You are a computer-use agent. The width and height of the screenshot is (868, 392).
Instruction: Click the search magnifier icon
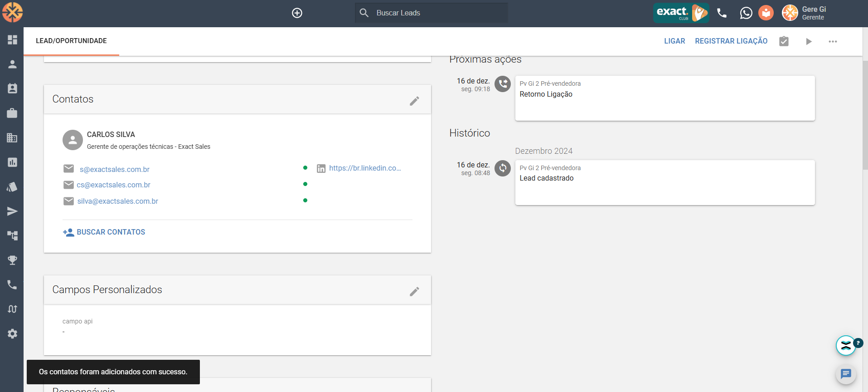click(x=364, y=13)
